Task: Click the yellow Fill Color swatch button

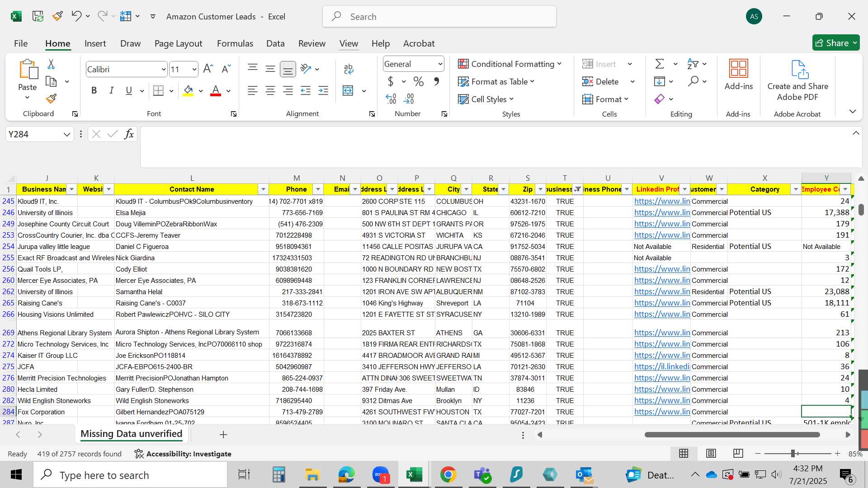Action: click(x=188, y=90)
